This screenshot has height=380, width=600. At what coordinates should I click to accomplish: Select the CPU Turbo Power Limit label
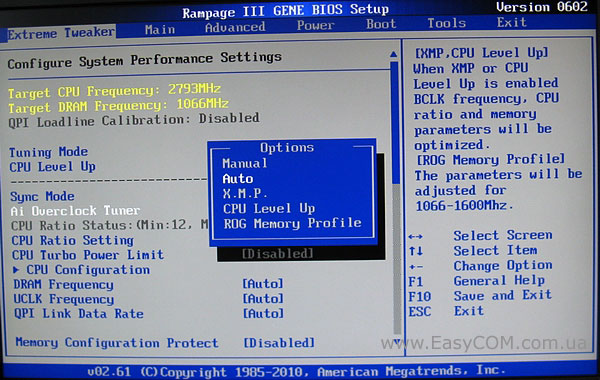[88, 255]
